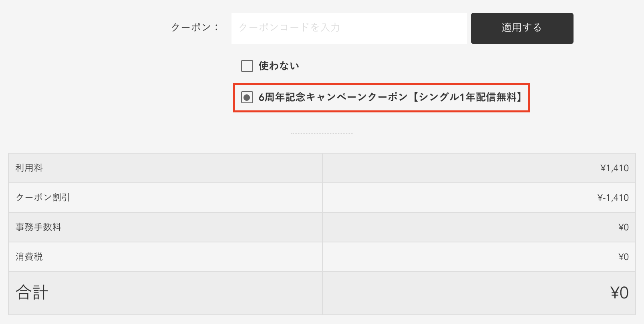This screenshot has width=644, height=324.
Task: Click the ¥1,410 usage fee amount
Action: click(x=614, y=168)
